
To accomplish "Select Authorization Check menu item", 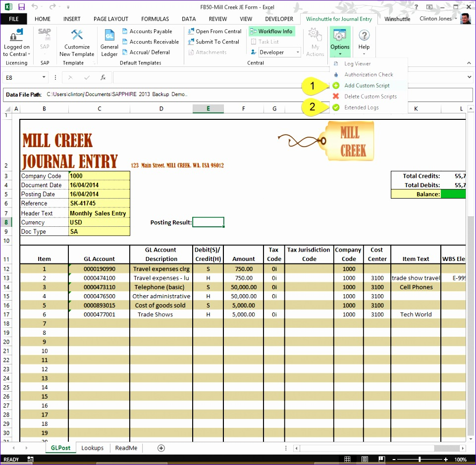I will pos(368,75).
